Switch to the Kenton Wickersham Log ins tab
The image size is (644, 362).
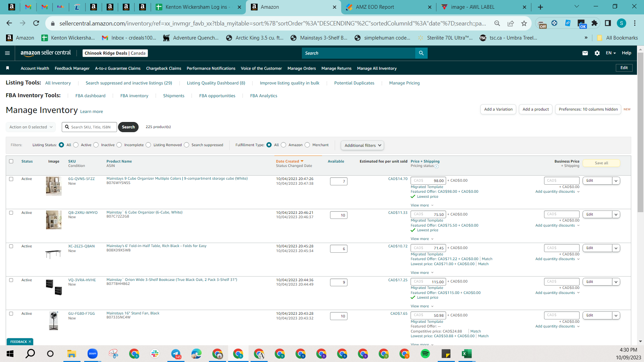point(198,7)
